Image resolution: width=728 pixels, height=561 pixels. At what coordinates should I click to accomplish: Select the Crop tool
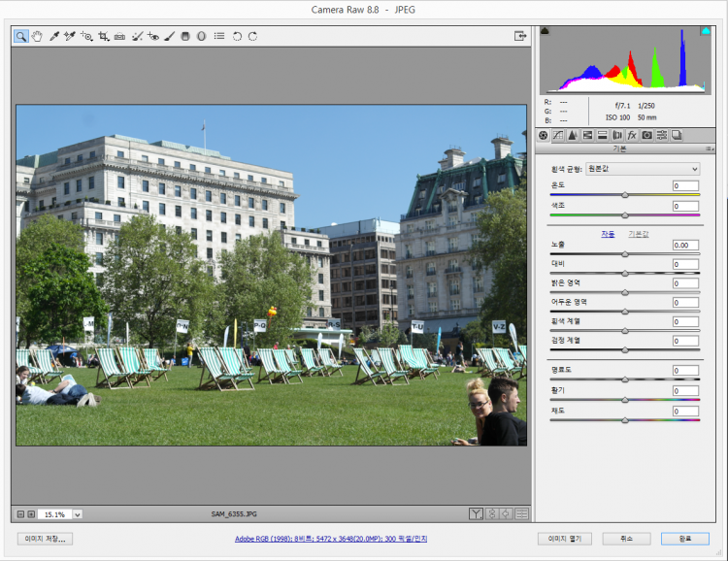pos(103,36)
